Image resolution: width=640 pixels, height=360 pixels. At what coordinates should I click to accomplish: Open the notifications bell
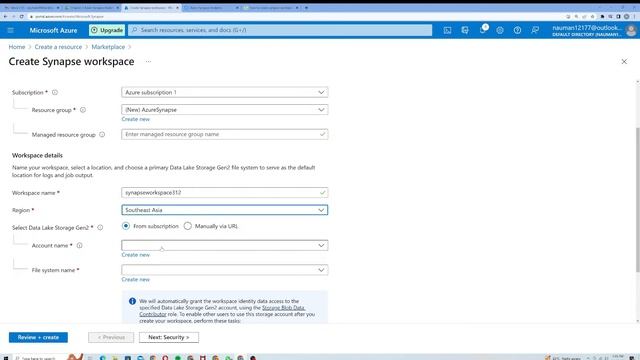tap(483, 30)
